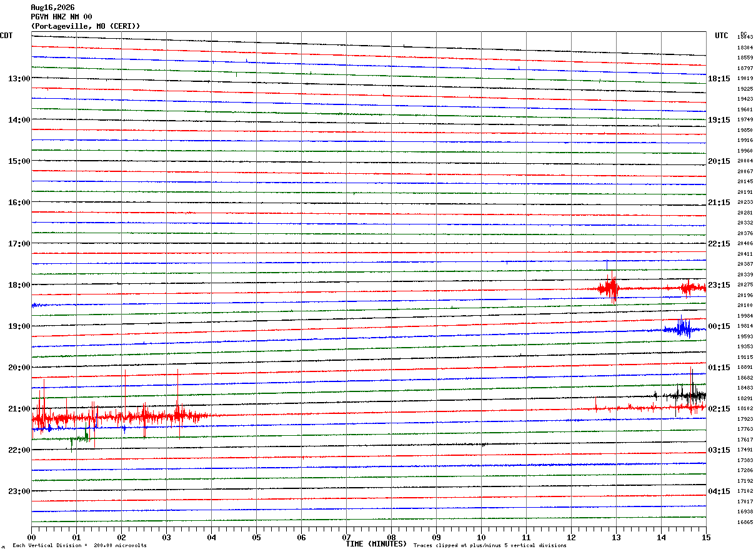Viewport: 756px width, 554px height.
Task: Select the 21:00 CDT time label
Action: (19, 409)
